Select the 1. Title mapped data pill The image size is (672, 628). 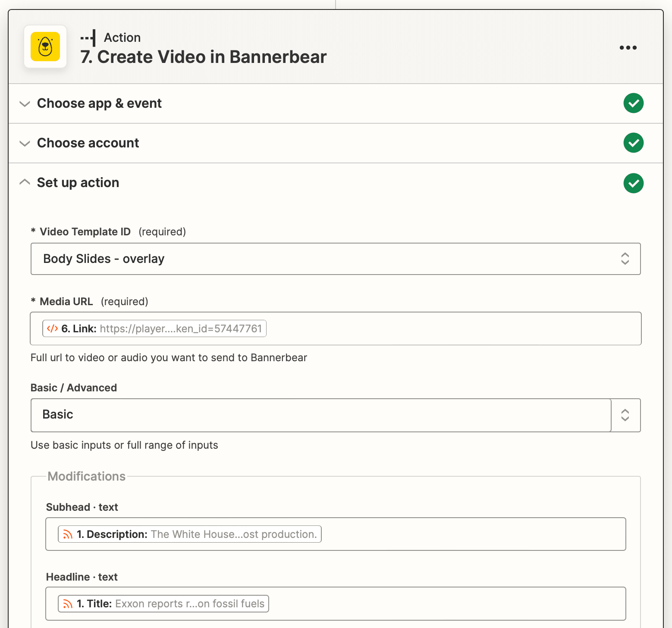[x=163, y=603]
